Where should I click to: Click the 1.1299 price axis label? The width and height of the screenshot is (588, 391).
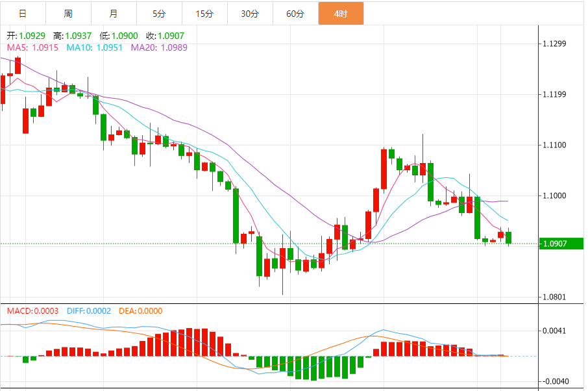(x=554, y=44)
